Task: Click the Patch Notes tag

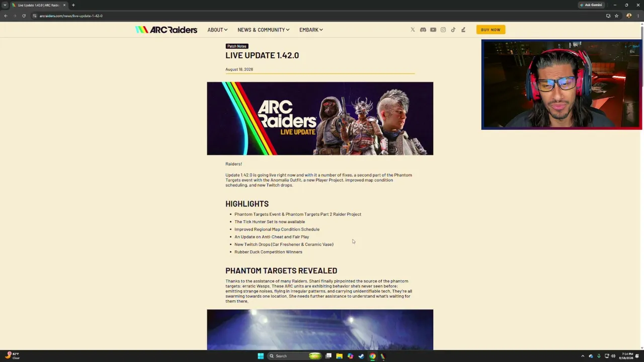Action: (236, 46)
